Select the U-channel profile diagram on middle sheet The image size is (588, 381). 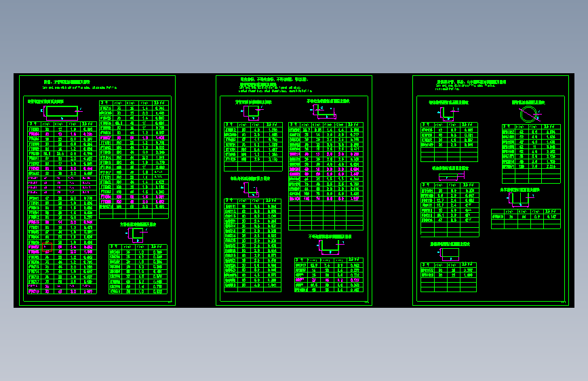coord(330,247)
